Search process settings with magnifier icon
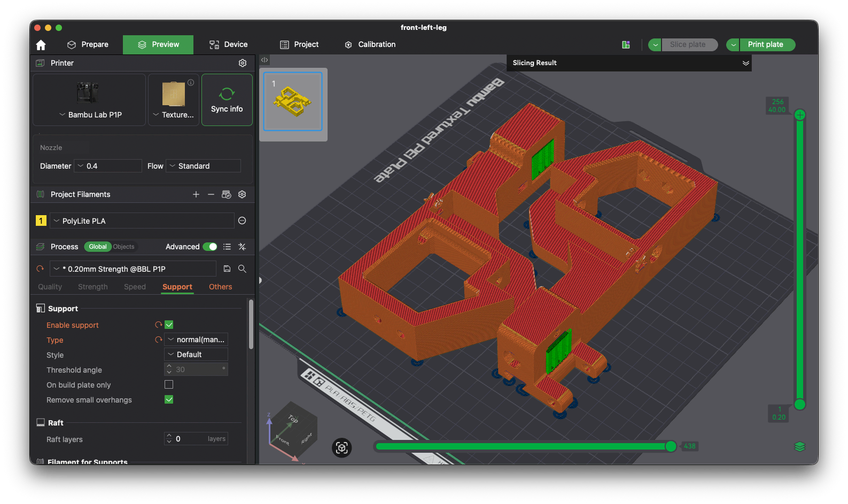848x504 pixels. (242, 269)
